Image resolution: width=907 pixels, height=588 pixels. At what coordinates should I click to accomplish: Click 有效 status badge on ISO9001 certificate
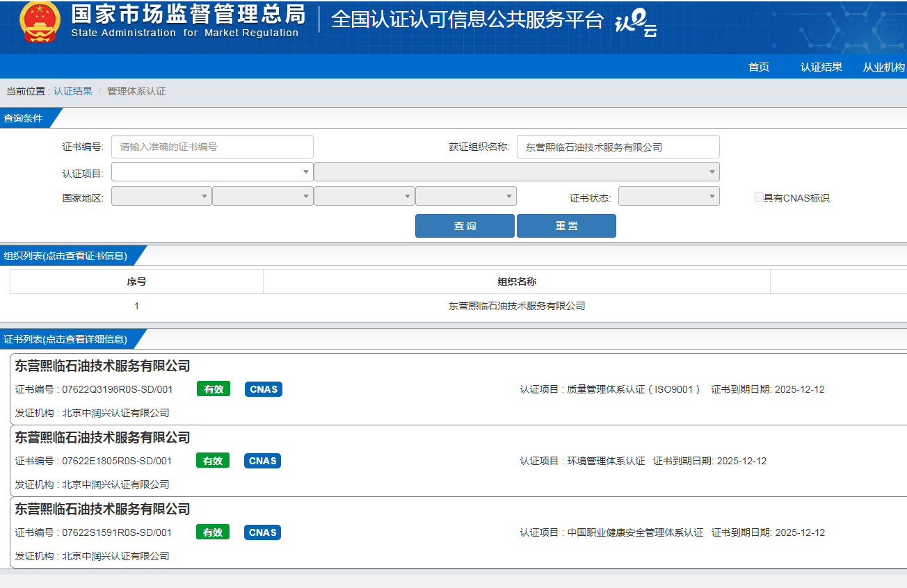click(213, 389)
